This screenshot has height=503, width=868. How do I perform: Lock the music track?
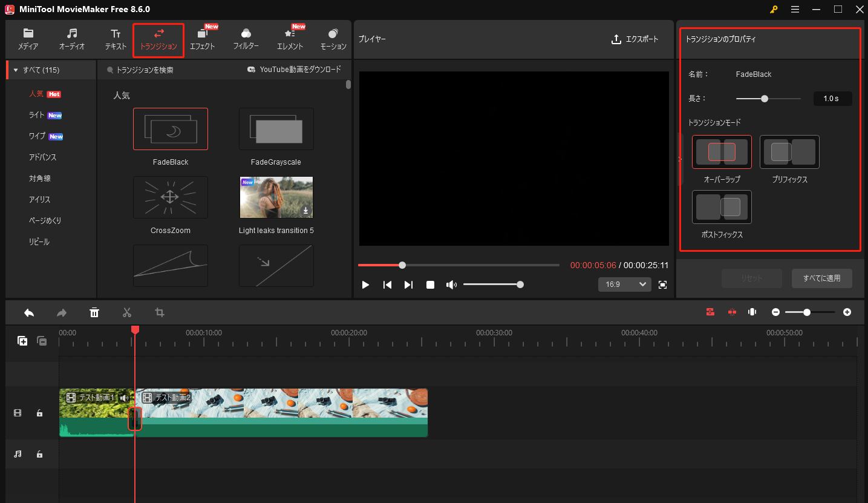(40, 454)
